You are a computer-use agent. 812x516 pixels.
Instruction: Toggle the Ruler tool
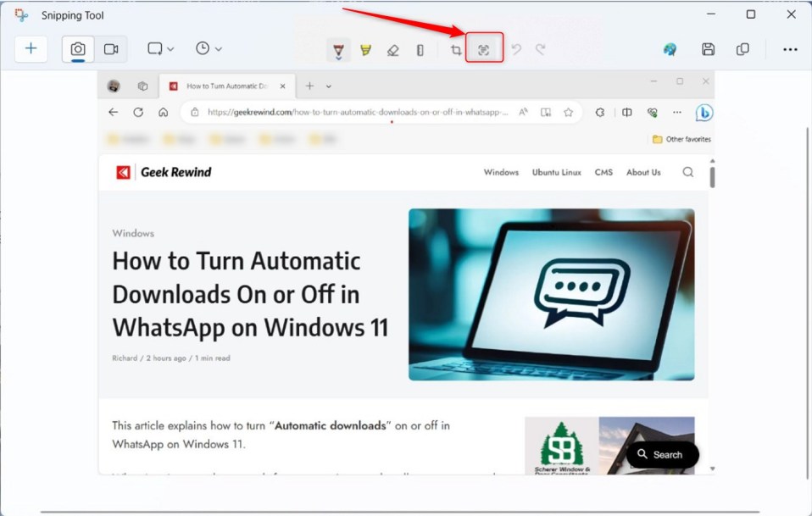420,50
